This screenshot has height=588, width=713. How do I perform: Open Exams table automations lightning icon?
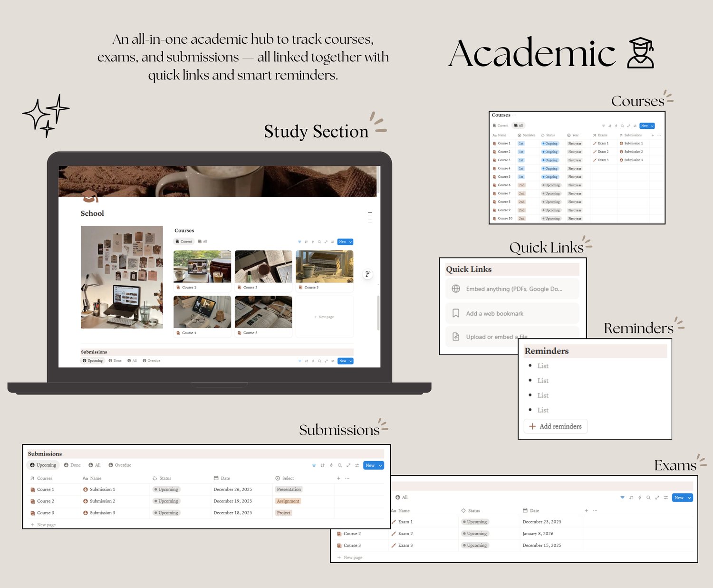click(x=640, y=498)
